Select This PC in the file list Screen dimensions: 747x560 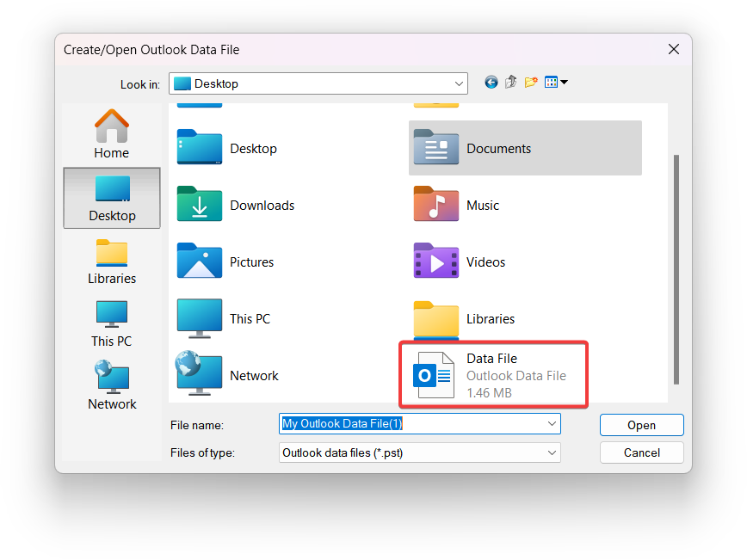[224, 318]
